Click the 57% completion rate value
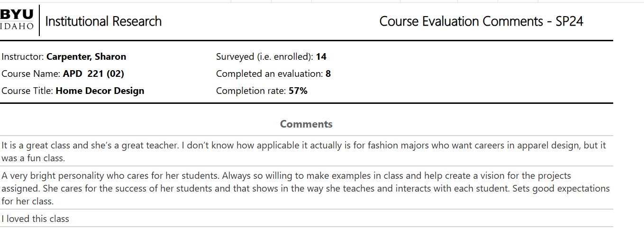This screenshot has height=239, width=644. click(x=298, y=91)
